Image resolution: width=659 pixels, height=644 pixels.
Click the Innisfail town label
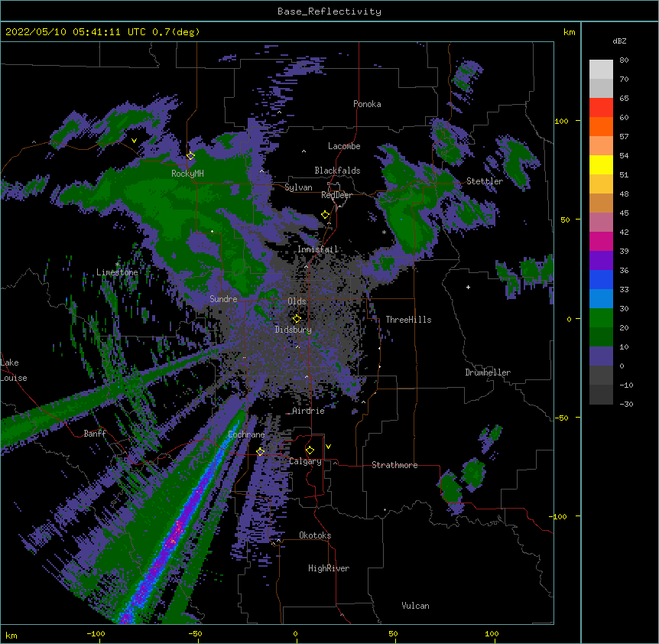(318, 249)
